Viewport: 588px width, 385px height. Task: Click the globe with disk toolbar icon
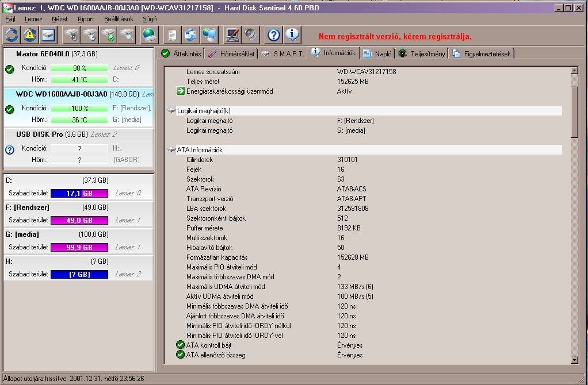[x=150, y=35]
